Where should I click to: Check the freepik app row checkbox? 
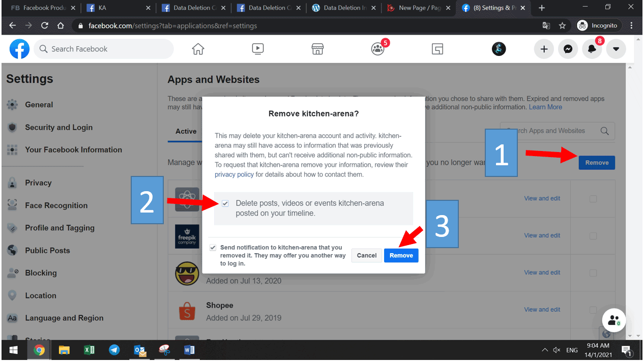593,236
